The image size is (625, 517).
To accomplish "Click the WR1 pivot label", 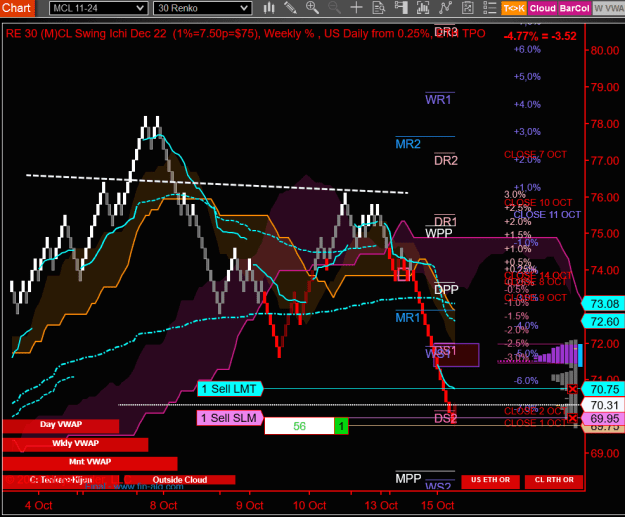I will point(438,100).
